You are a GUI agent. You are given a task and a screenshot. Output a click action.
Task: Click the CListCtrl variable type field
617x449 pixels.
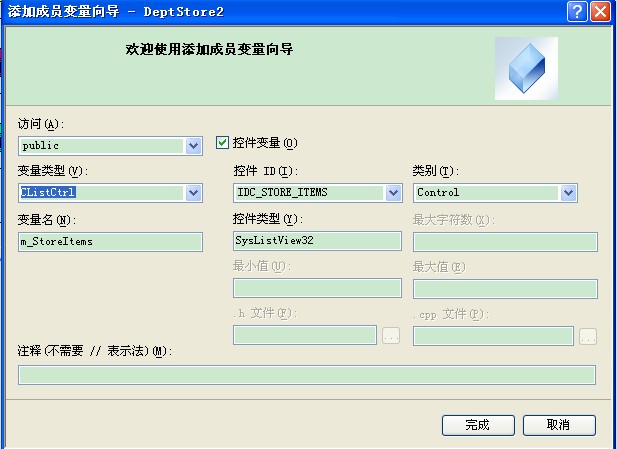point(110,193)
